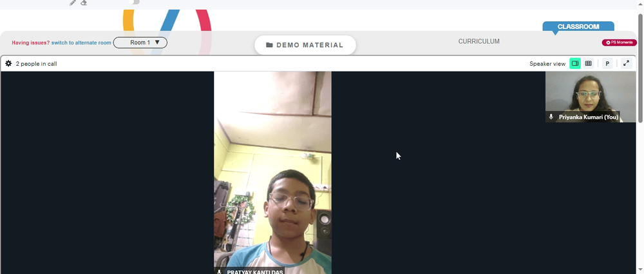Viewport: 644px width, 274px height.
Task: Switch to speaker view layout icon
Action: pos(575,63)
